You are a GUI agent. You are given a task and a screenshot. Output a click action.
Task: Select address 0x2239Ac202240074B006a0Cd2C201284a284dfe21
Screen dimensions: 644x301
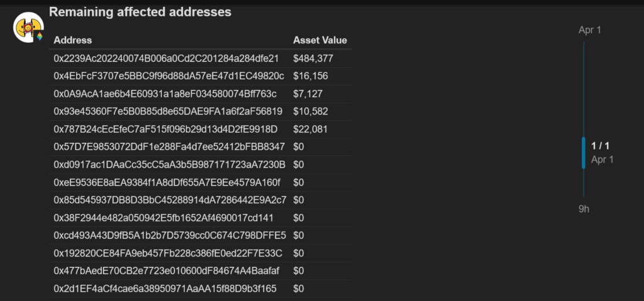[x=166, y=59]
